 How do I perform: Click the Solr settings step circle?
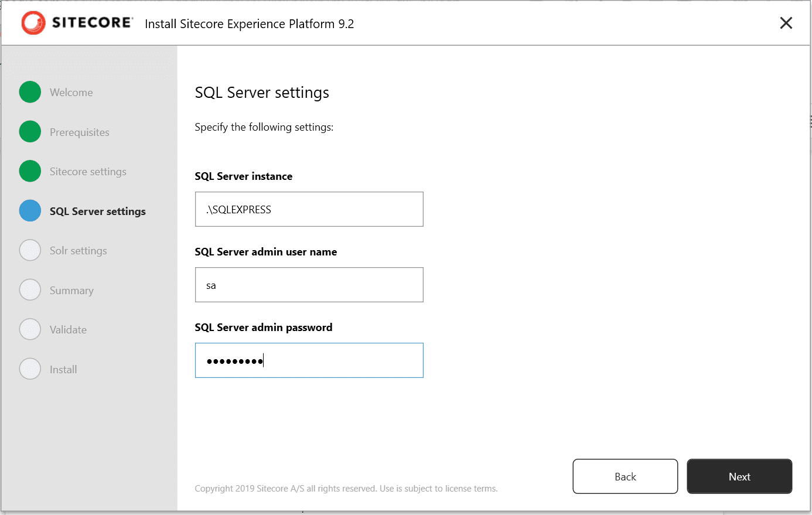[x=30, y=250]
